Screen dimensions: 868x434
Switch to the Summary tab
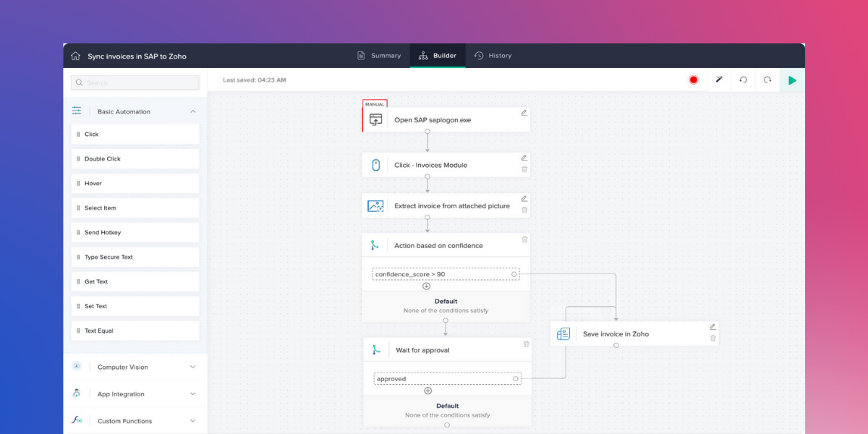pyautogui.click(x=379, y=56)
